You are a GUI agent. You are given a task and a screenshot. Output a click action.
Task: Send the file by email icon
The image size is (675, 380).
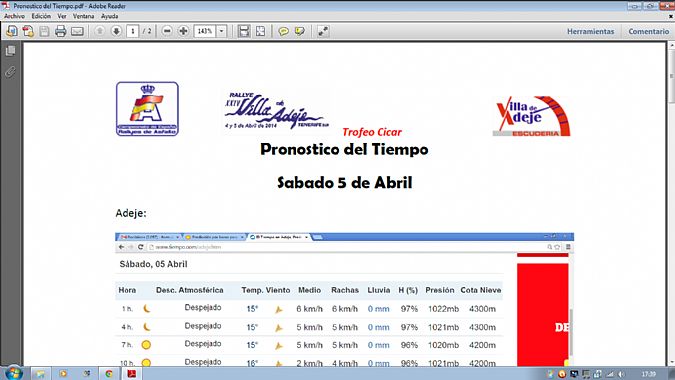click(x=77, y=31)
